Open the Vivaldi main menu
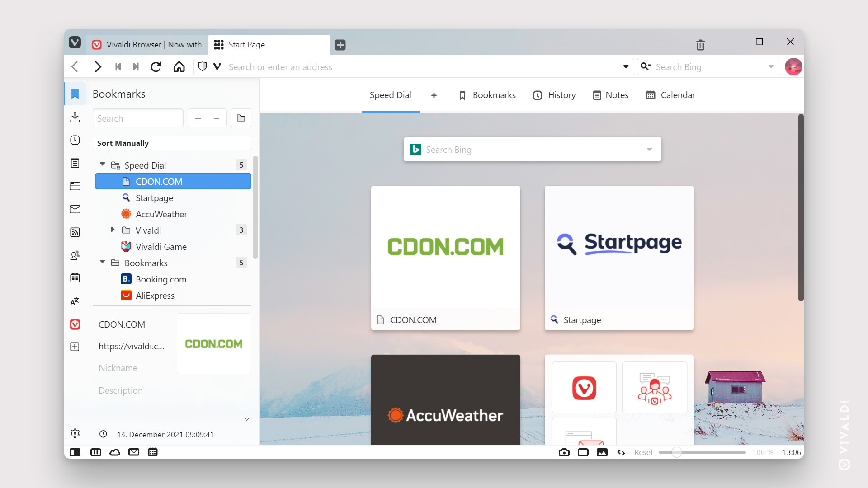 75,42
